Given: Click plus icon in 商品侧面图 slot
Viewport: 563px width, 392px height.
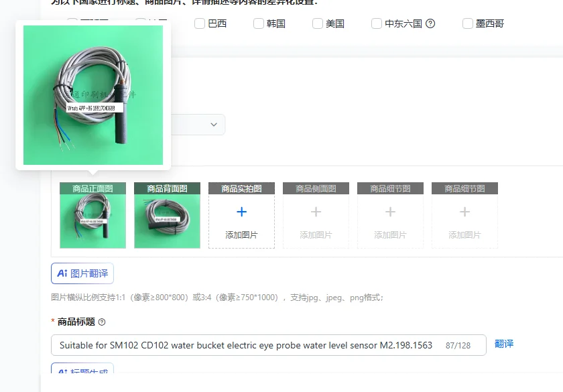Looking at the screenshot, I should [x=316, y=212].
